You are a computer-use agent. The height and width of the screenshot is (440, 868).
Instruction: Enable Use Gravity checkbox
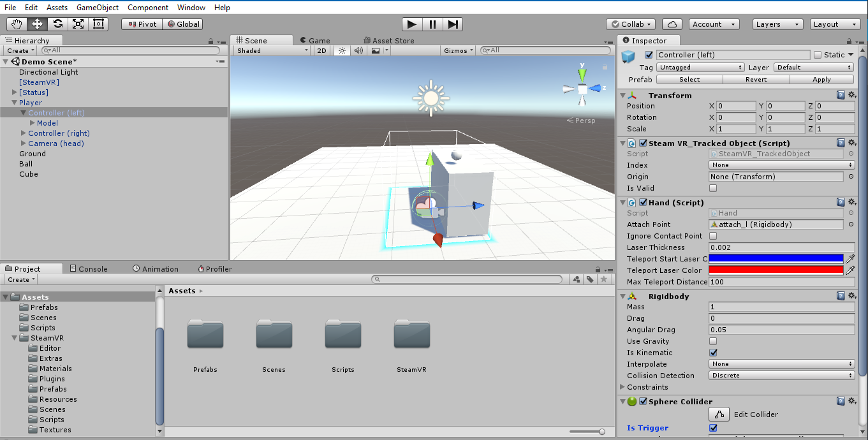pos(713,341)
